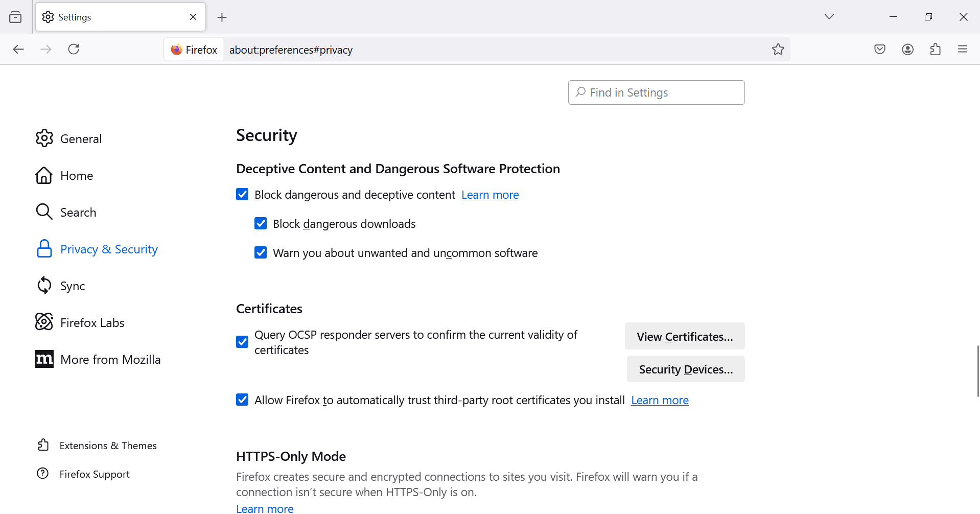Click the View Certificates button

684,336
